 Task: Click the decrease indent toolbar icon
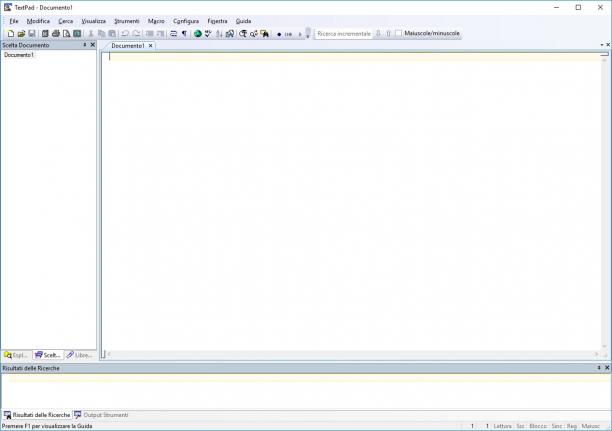[149, 34]
